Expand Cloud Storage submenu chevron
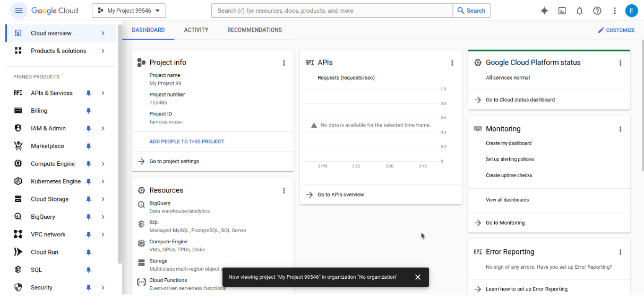 (x=103, y=199)
